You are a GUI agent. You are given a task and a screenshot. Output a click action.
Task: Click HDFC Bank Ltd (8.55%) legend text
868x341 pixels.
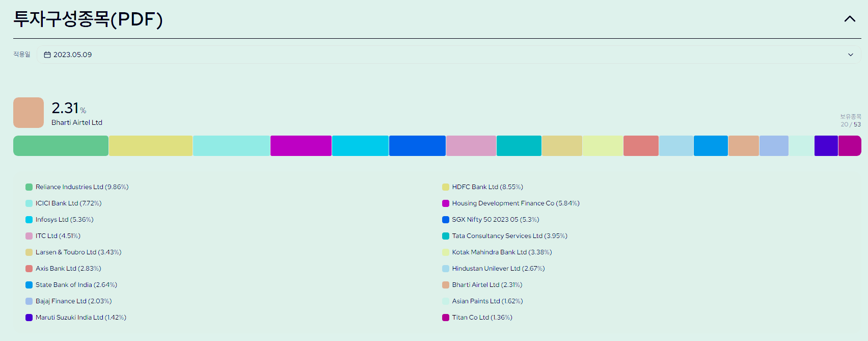pos(487,187)
